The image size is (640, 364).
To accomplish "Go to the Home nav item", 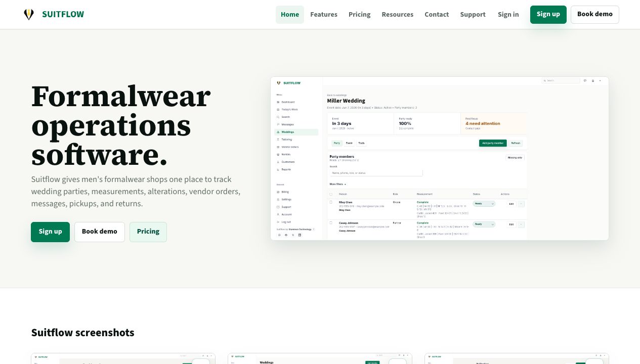I will click(x=290, y=15).
